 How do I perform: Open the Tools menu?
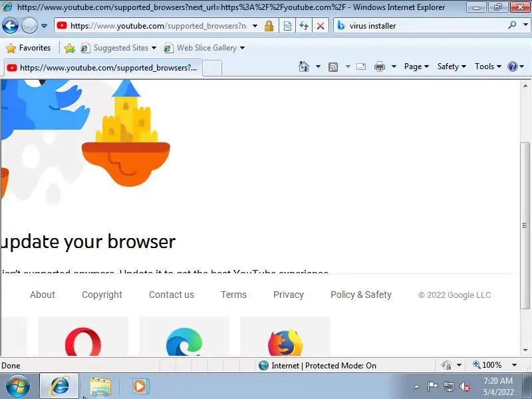[487, 66]
